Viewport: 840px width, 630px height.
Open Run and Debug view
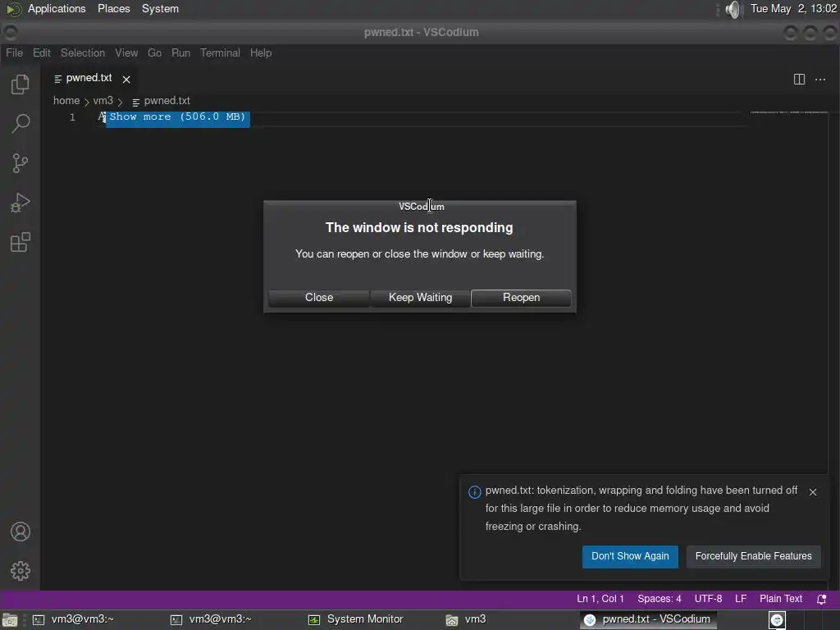click(x=21, y=203)
